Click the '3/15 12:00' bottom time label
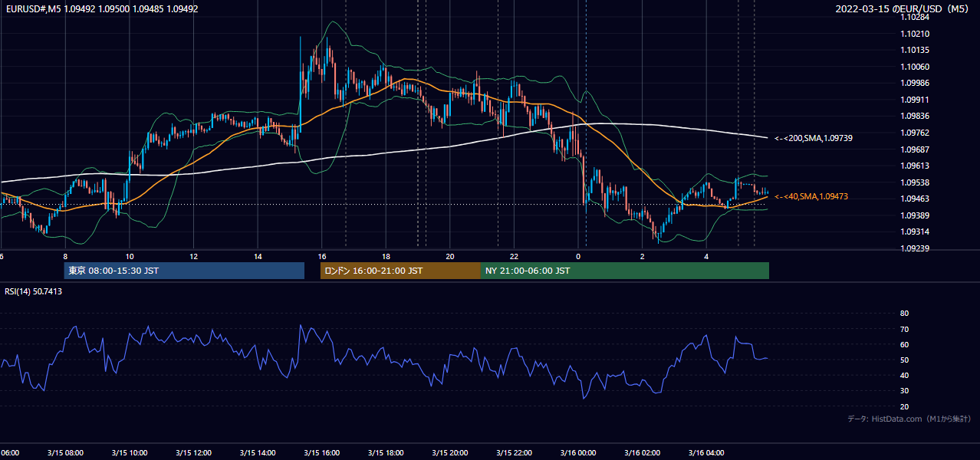 194,453
